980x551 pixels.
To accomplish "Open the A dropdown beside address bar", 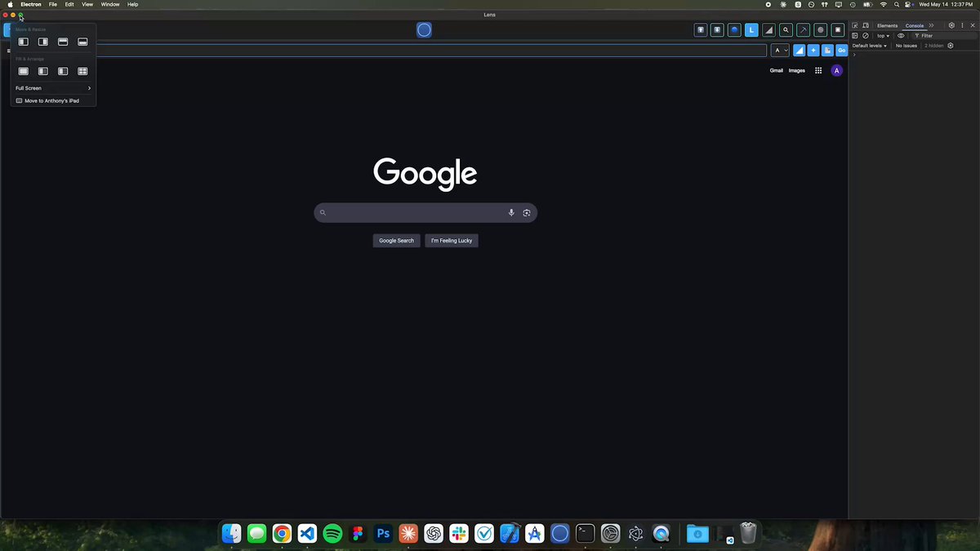I will tap(781, 51).
